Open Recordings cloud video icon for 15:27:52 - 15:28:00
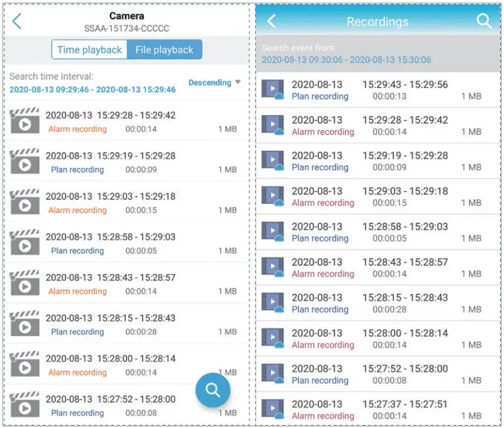The width and height of the screenshot is (504, 428). click(x=272, y=373)
